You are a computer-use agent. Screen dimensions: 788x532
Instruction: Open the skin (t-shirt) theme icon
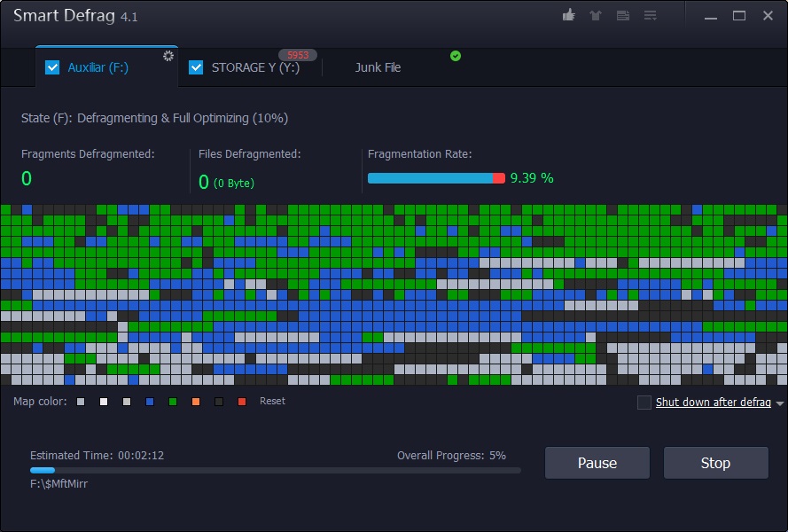(596, 16)
